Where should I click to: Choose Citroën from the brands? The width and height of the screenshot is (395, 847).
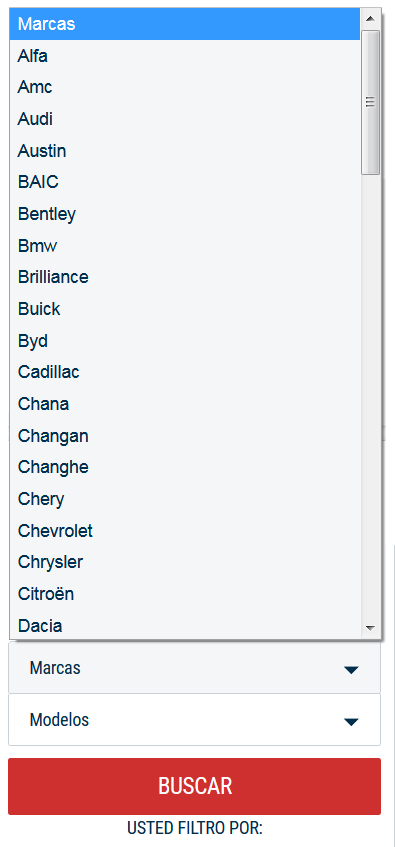pos(185,594)
